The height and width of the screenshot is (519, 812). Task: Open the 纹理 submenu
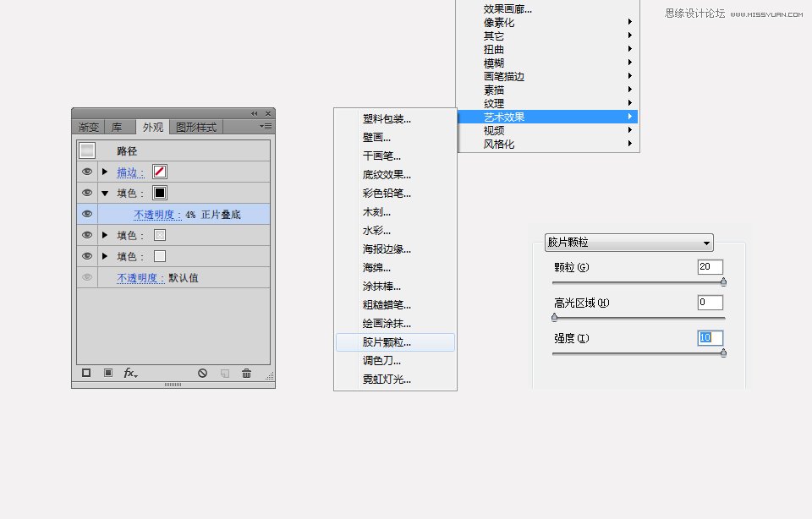(547, 103)
